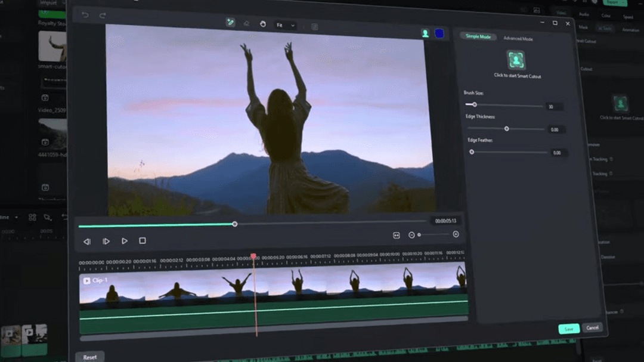Select the Smart Cutout brush tool
This screenshot has height=362, width=644.
tap(231, 24)
